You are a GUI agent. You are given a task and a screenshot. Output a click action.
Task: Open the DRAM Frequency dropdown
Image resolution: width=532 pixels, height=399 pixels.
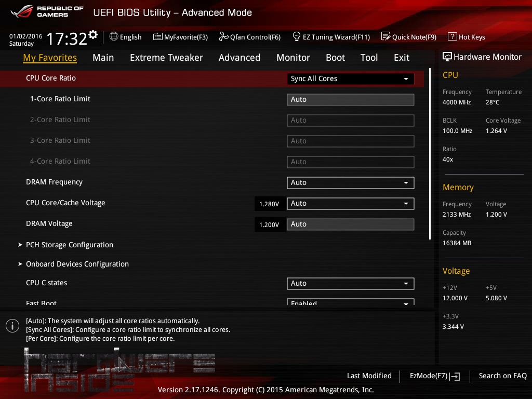[351, 182]
